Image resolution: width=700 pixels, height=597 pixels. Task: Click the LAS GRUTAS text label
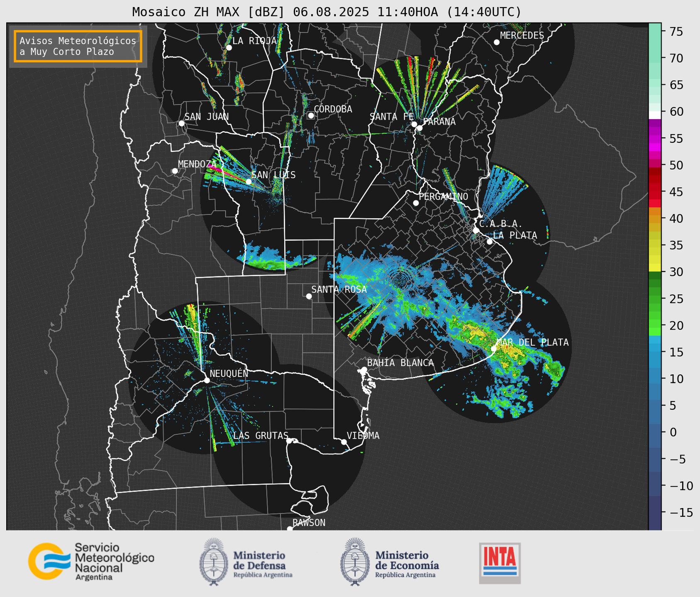point(261,436)
